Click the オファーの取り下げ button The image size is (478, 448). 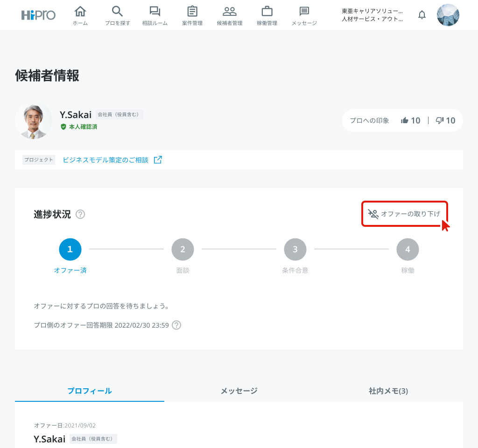point(404,214)
